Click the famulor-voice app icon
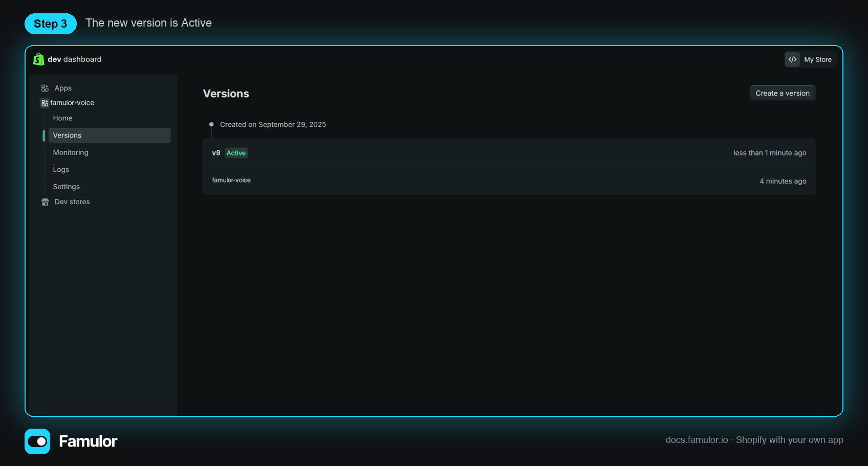The image size is (868, 466). point(45,103)
